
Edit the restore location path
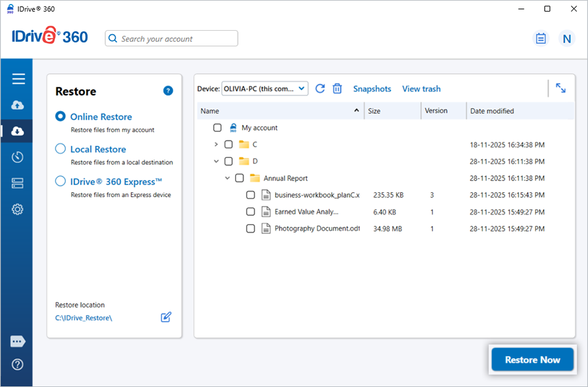pyautogui.click(x=166, y=317)
